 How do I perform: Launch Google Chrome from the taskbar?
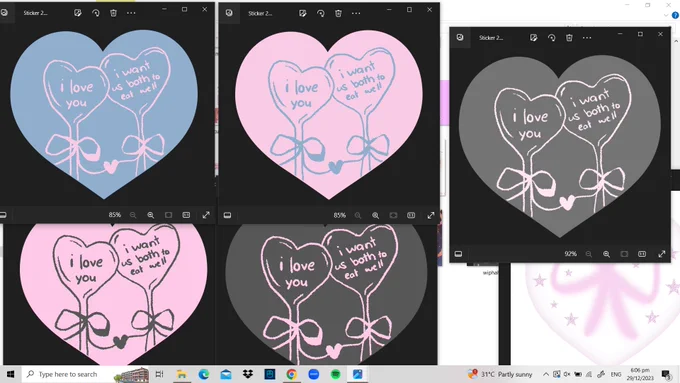pos(291,374)
